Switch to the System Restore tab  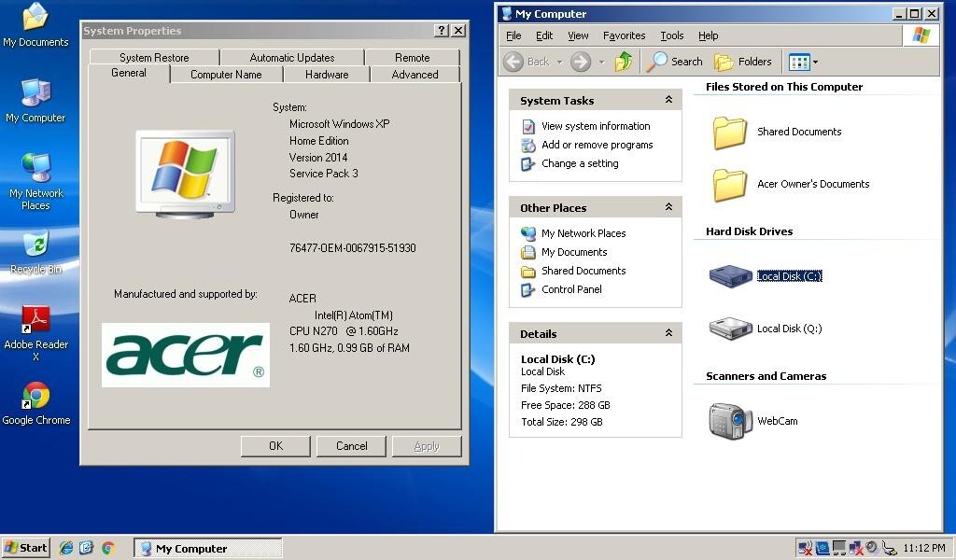[x=154, y=57]
